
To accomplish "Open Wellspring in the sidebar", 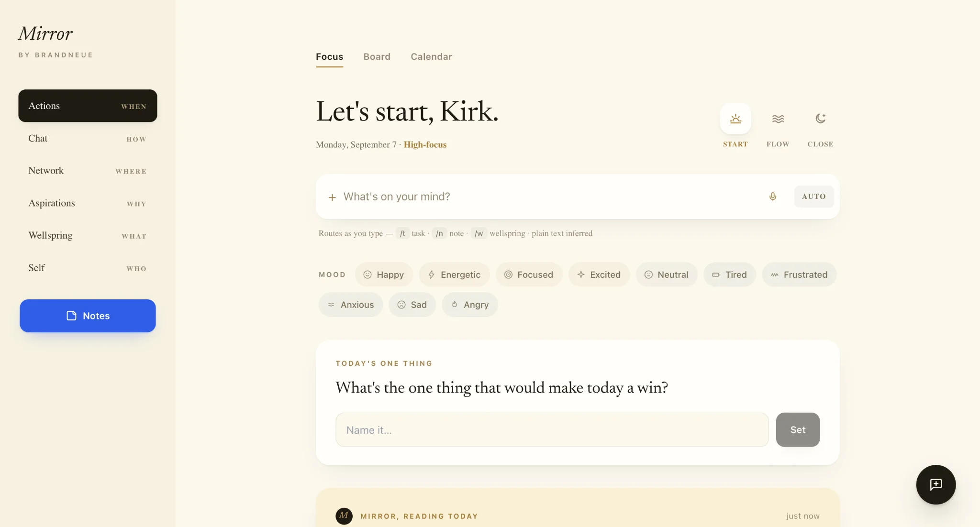I will pos(88,236).
